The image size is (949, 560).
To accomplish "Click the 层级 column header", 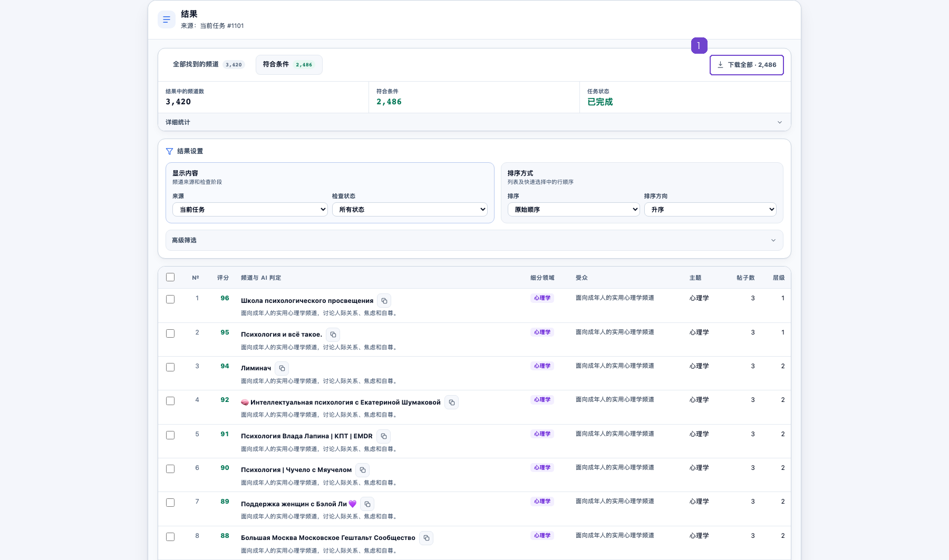I will [779, 278].
